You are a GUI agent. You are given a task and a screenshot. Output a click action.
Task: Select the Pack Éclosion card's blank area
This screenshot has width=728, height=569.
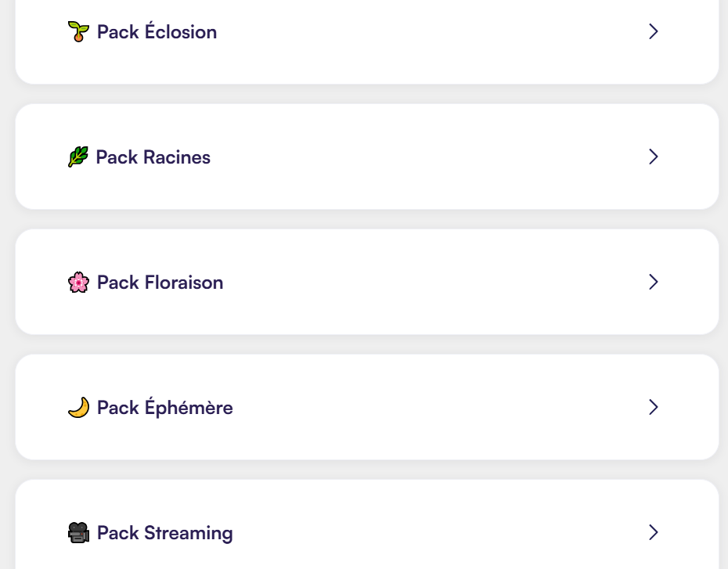click(418, 31)
